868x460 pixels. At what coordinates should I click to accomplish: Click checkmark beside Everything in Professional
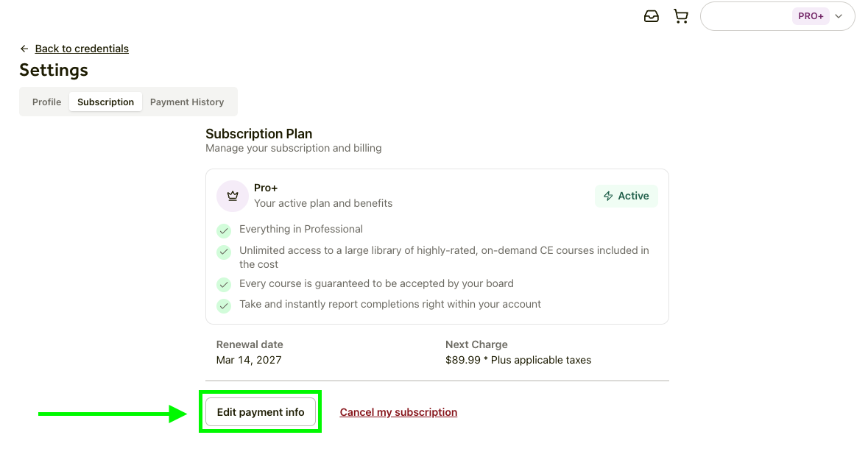coord(224,230)
